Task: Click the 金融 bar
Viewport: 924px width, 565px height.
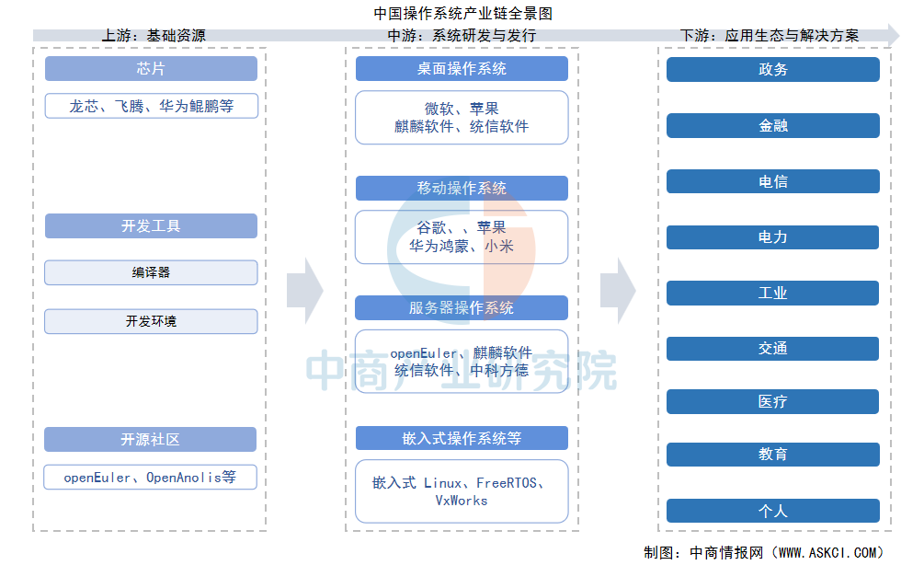Action: (x=773, y=126)
